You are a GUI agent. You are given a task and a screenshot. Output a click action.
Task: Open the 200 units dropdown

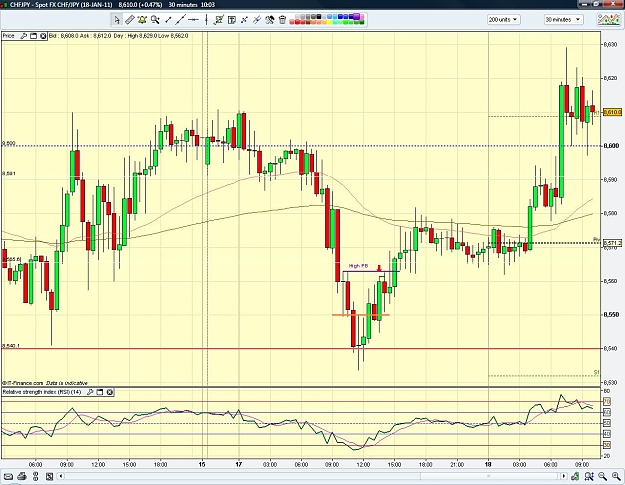[x=503, y=20]
